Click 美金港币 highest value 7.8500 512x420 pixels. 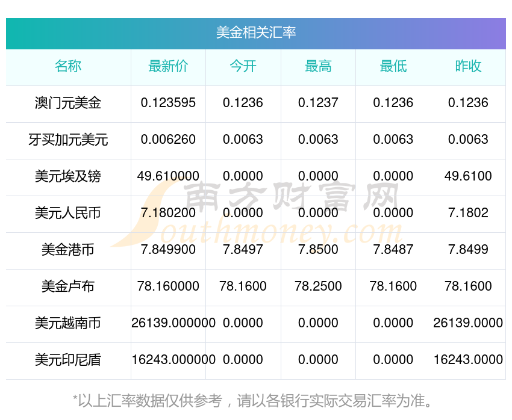[x=318, y=250]
